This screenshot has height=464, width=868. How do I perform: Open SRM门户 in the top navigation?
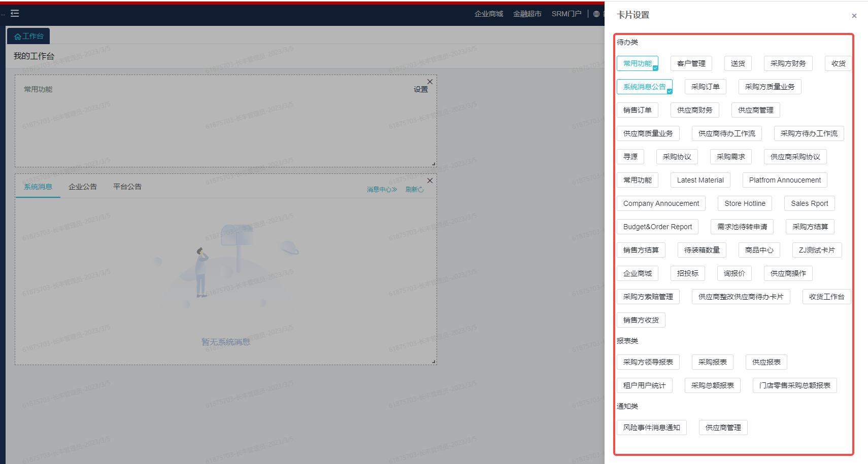566,14
